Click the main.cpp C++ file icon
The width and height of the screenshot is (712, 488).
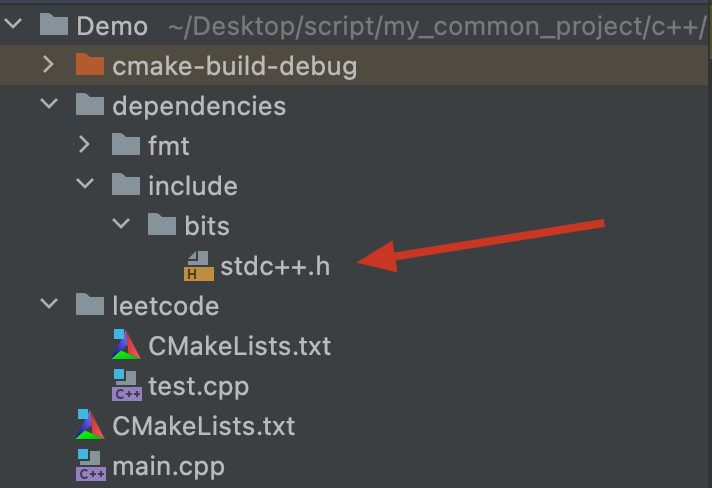click(x=91, y=465)
